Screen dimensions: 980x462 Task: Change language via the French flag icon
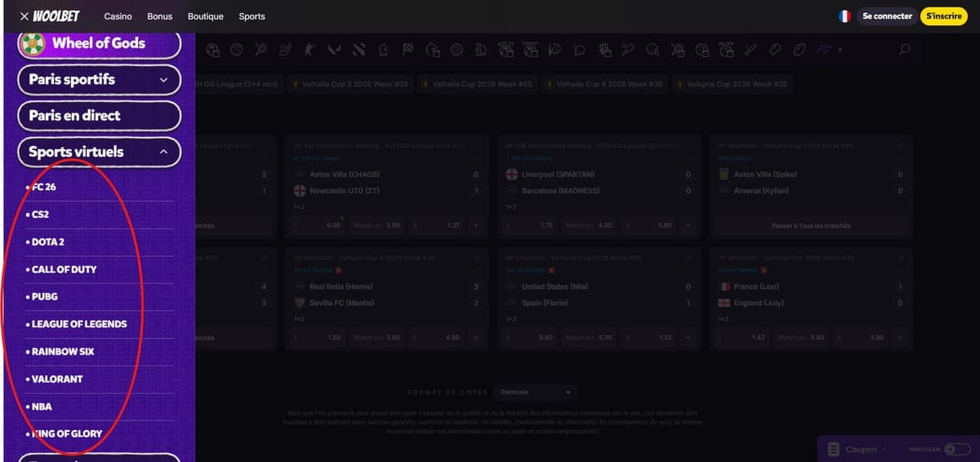(844, 16)
